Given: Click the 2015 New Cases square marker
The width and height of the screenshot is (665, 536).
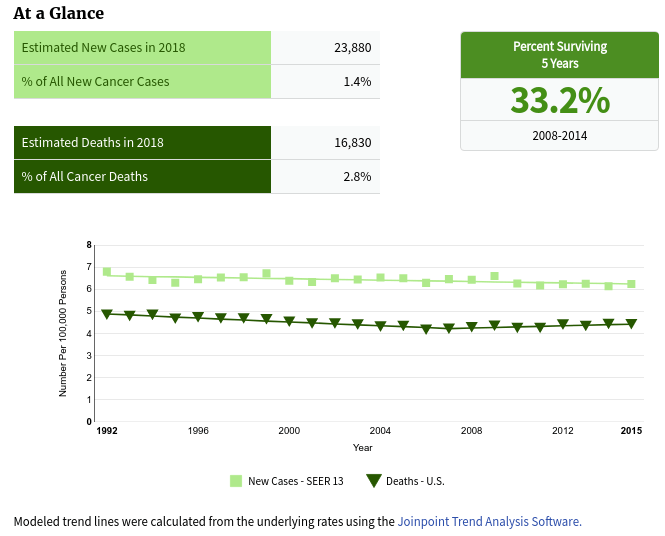Looking at the screenshot, I should (x=631, y=284).
